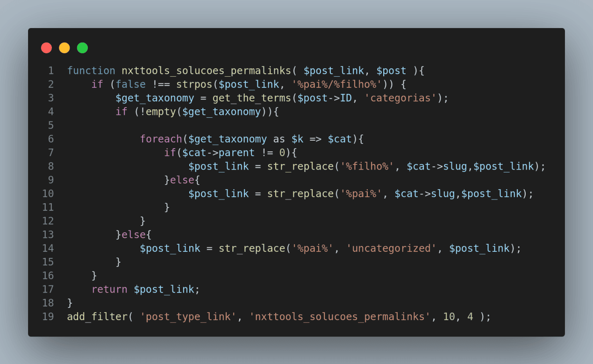Click function name nxttools_solucoes_permalinks on line 1
593x364 pixels.
tap(207, 71)
